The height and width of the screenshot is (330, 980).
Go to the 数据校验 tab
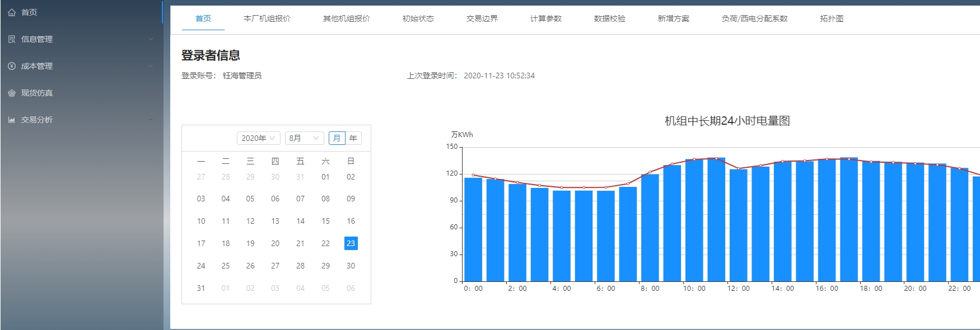tap(610, 18)
